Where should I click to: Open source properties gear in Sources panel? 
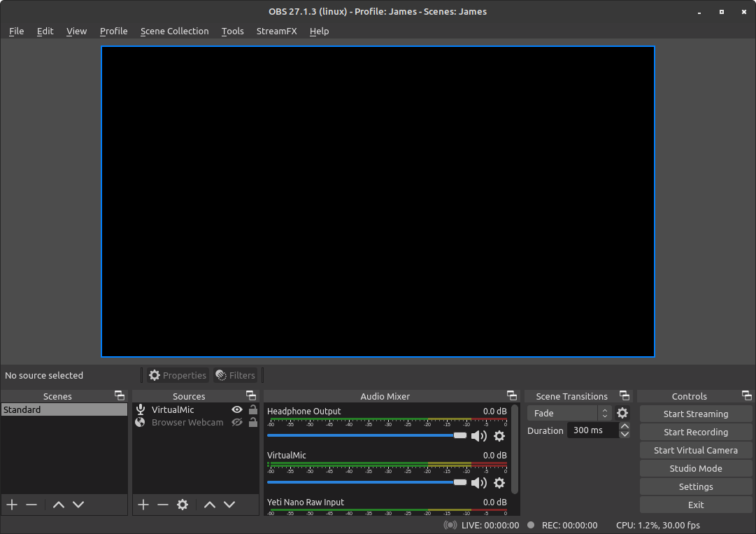click(183, 505)
